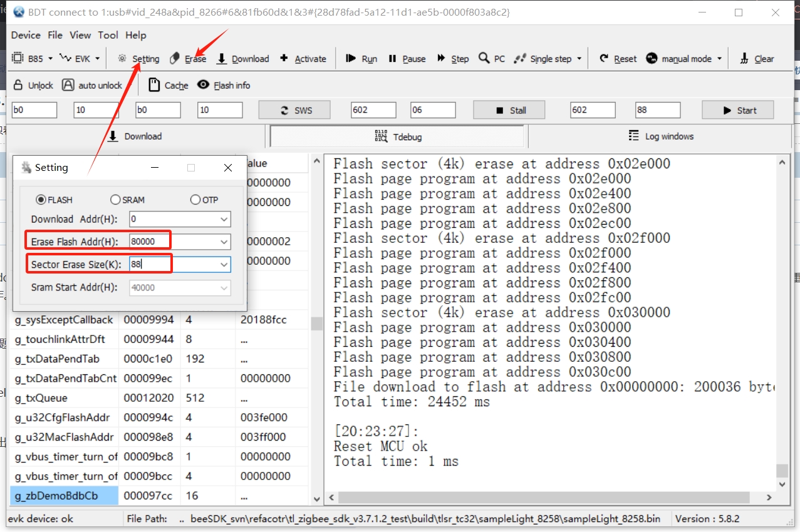Open the Help menu
Viewport: 800px width, 532px height.
[x=136, y=35]
